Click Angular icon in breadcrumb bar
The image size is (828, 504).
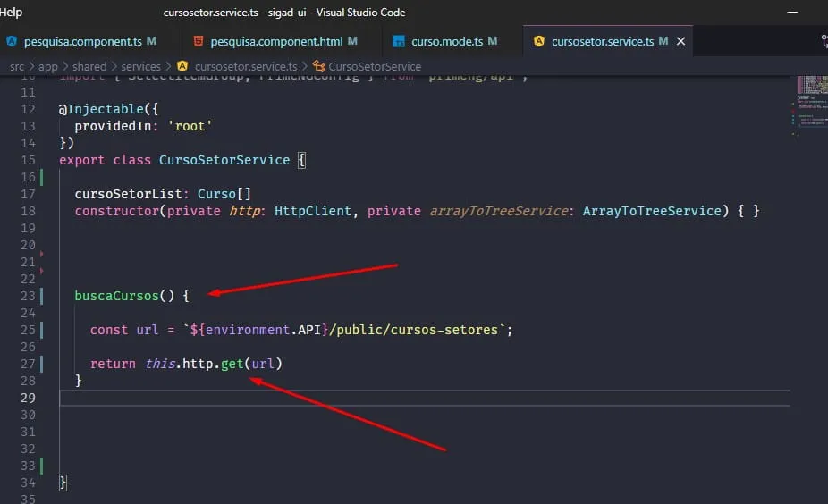click(182, 66)
